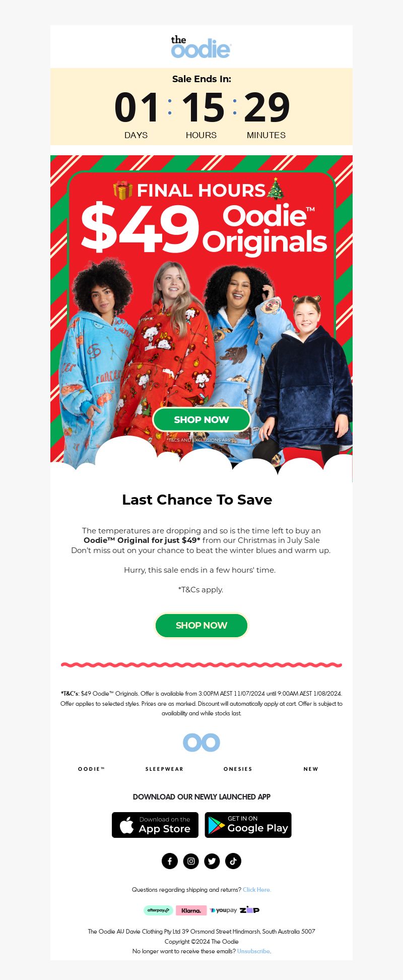Viewport: 403px width, 980px height.
Task: Open the Facebook social icon
Action: pos(170,861)
